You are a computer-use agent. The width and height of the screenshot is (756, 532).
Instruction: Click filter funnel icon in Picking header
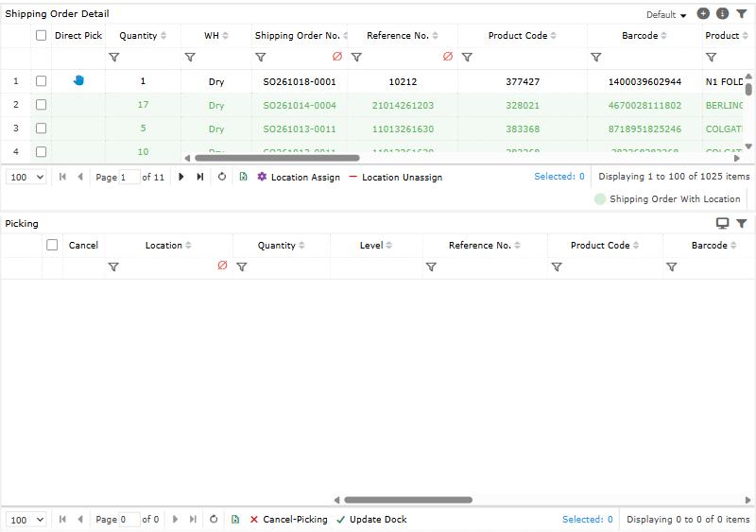coord(742,223)
